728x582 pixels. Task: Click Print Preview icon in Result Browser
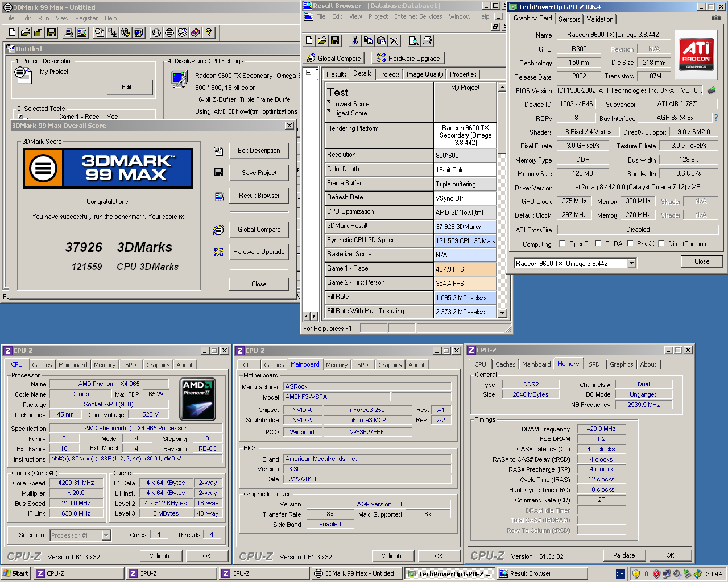413,40
